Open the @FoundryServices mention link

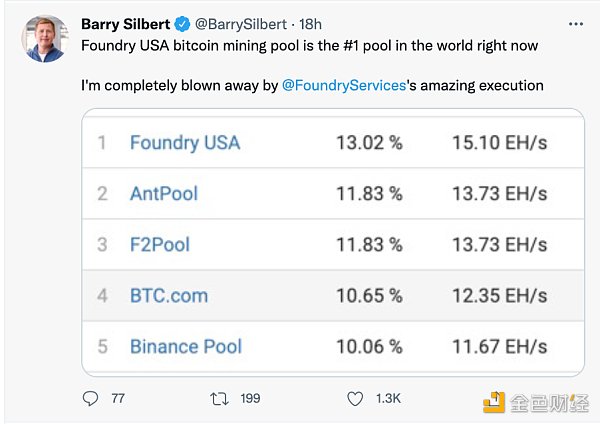pos(344,85)
